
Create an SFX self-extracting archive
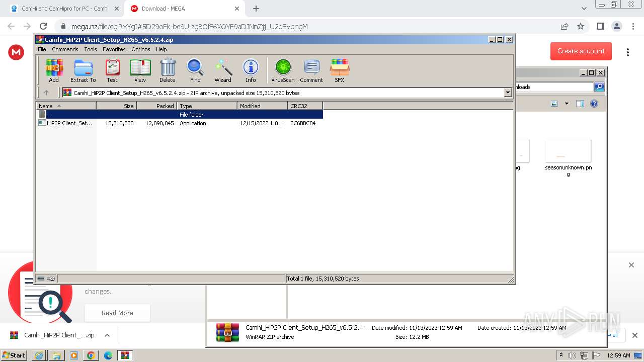(x=340, y=70)
